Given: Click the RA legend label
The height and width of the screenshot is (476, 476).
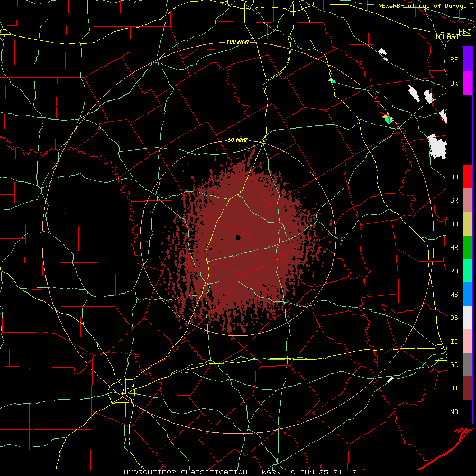Looking at the screenshot, I should point(454,271).
